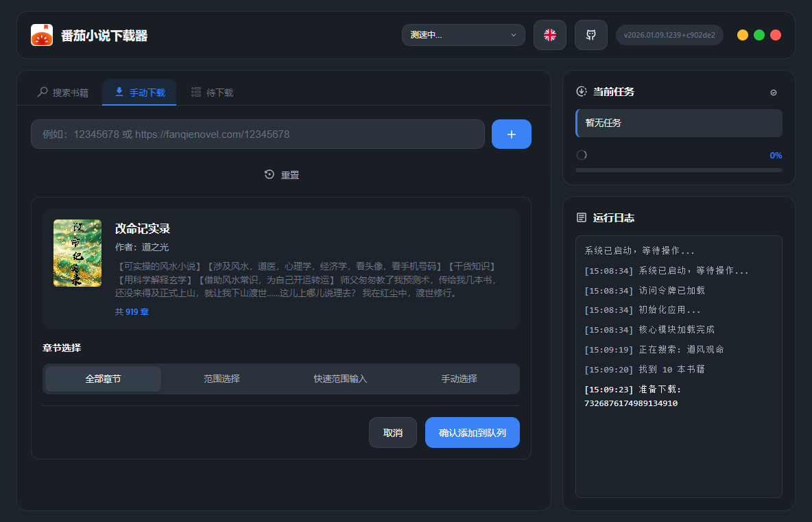Open the GitHub repository icon
The image size is (812, 522).
point(590,35)
